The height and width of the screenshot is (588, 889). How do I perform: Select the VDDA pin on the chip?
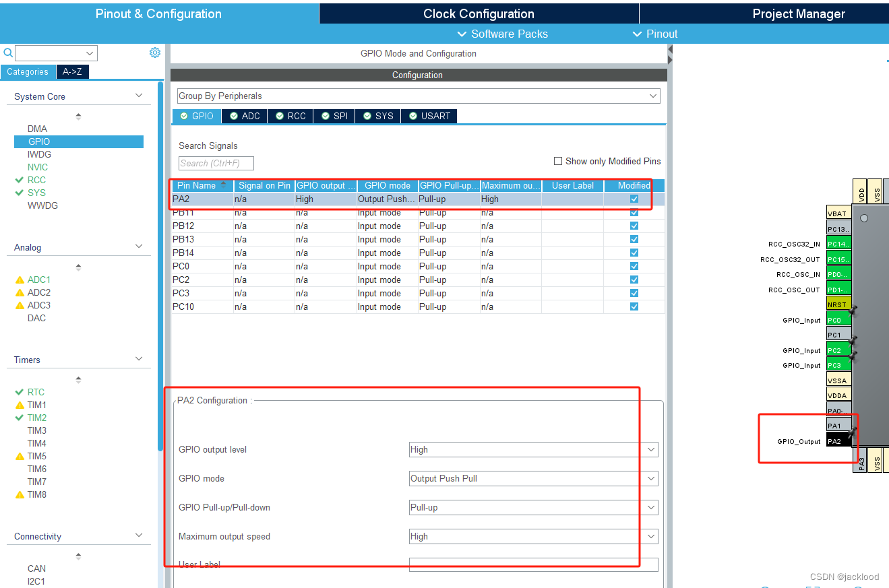coord(838,395)
